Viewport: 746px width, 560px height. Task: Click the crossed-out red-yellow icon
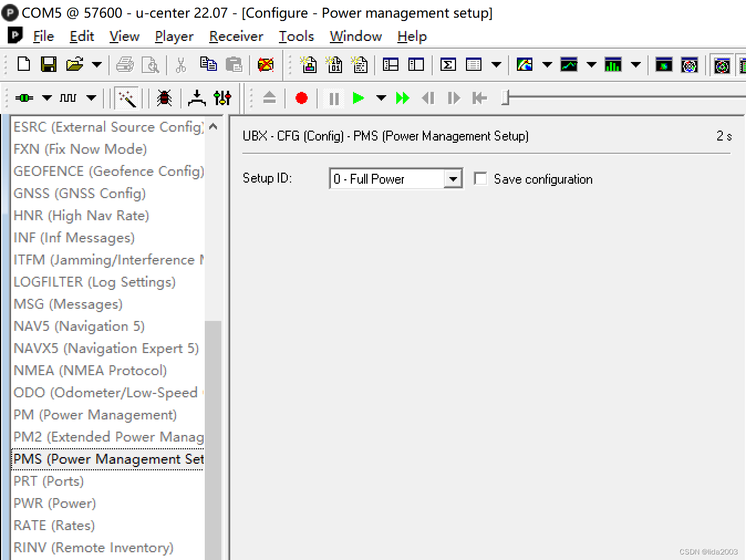pyautogui.click(x=266, y=65)
